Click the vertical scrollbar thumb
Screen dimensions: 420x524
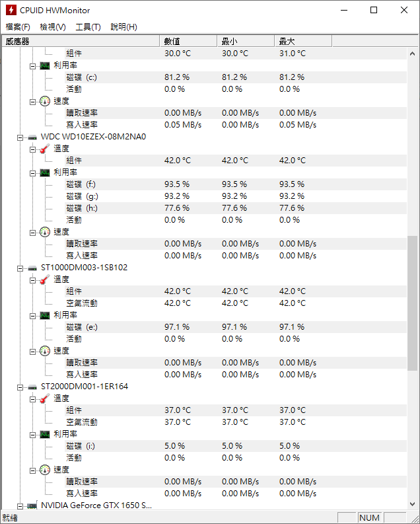(x=412, y=303)
